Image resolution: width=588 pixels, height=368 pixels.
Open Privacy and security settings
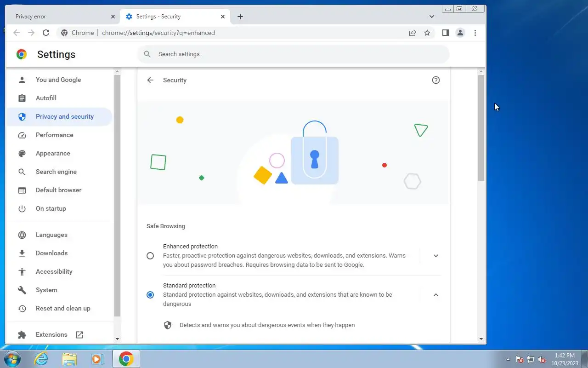tap(60, 116)
